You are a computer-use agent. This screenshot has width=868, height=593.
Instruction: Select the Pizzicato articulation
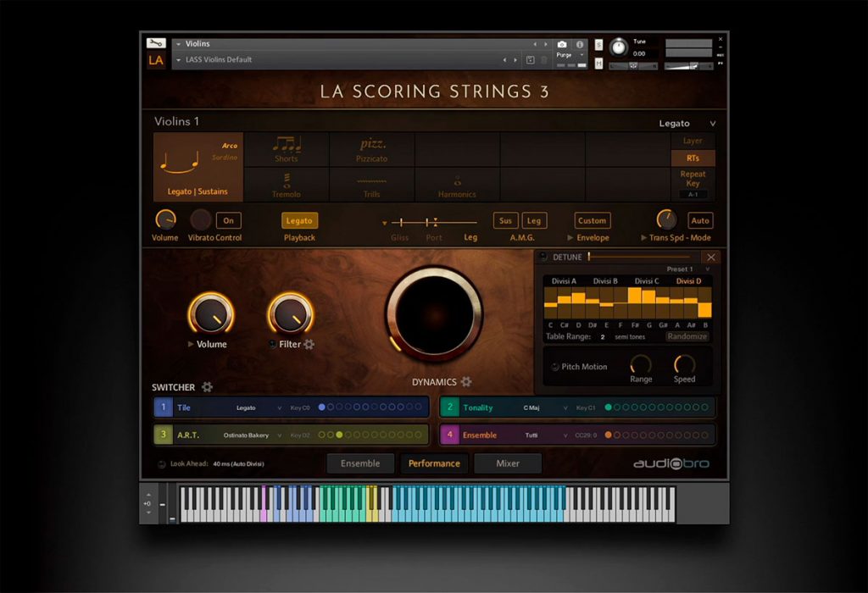[x=371, y=149]
